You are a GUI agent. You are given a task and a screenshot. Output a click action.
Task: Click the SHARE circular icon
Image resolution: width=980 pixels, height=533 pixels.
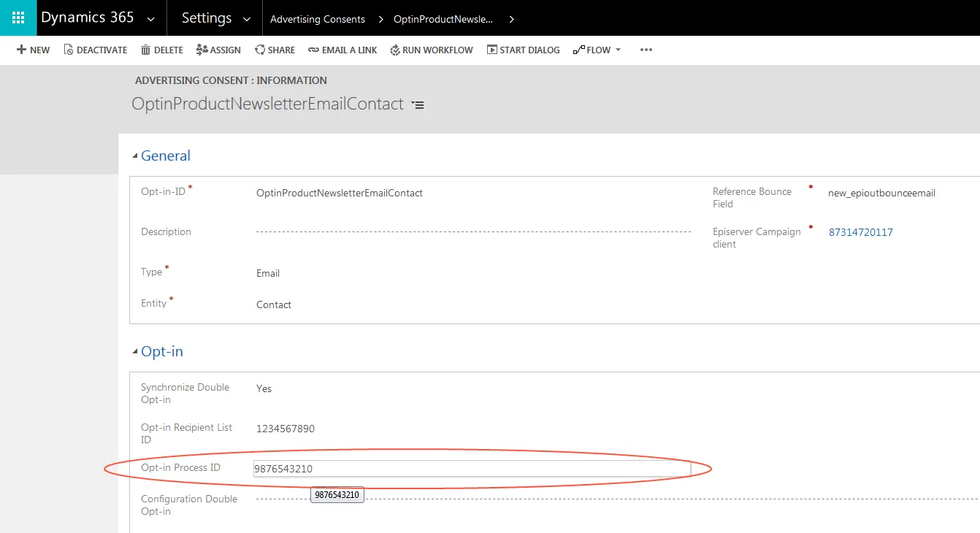tap(260, 50)
